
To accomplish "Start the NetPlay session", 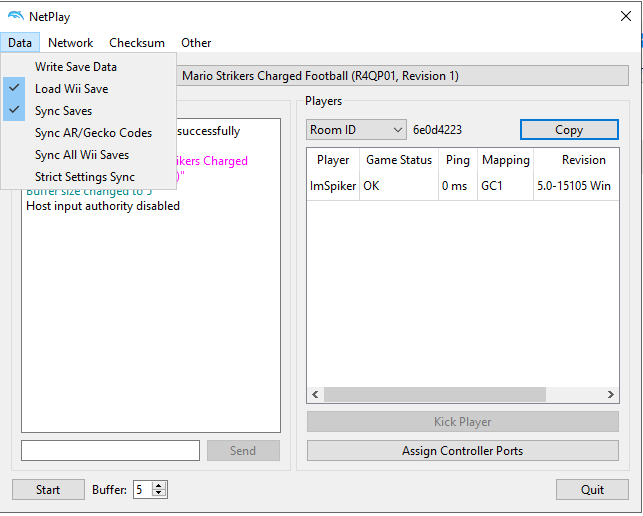I will click(x=48, y=490).
